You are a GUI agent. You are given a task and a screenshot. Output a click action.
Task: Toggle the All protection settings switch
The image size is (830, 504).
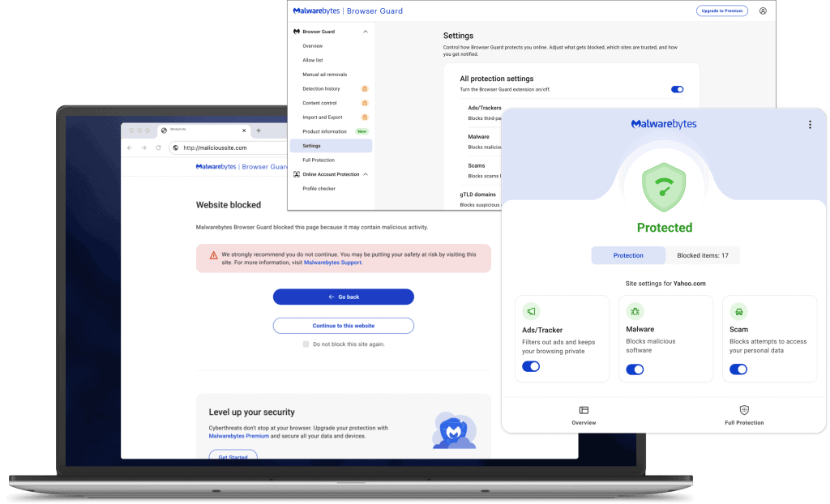(x=677, y=89)
